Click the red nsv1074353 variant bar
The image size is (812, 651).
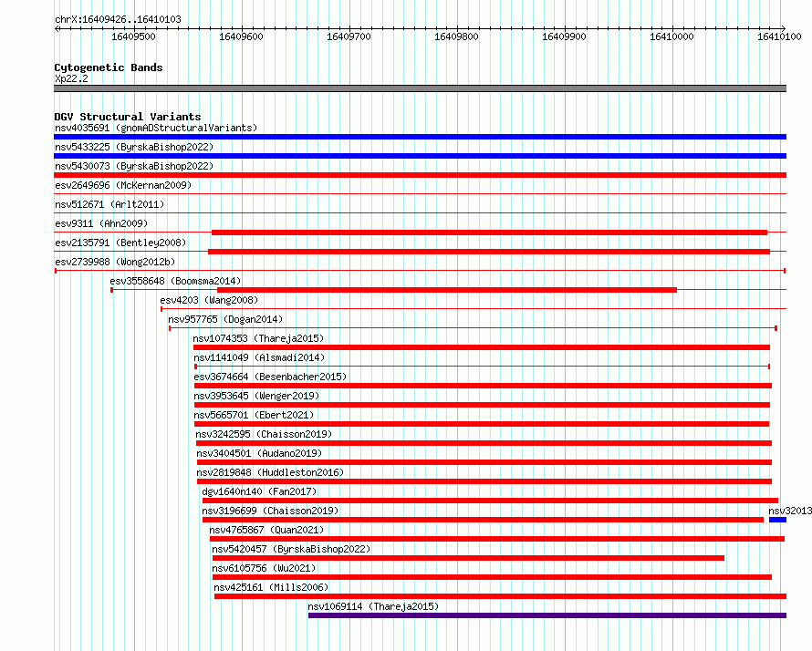[482, 347]
